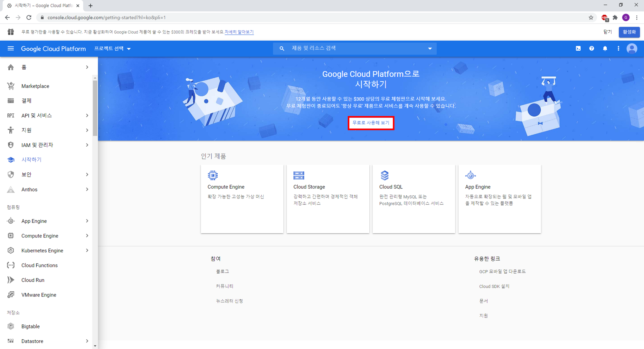This screenshot has width=644, height=349.
Task: Open the Google account avatar
Action: click(631, 49)
